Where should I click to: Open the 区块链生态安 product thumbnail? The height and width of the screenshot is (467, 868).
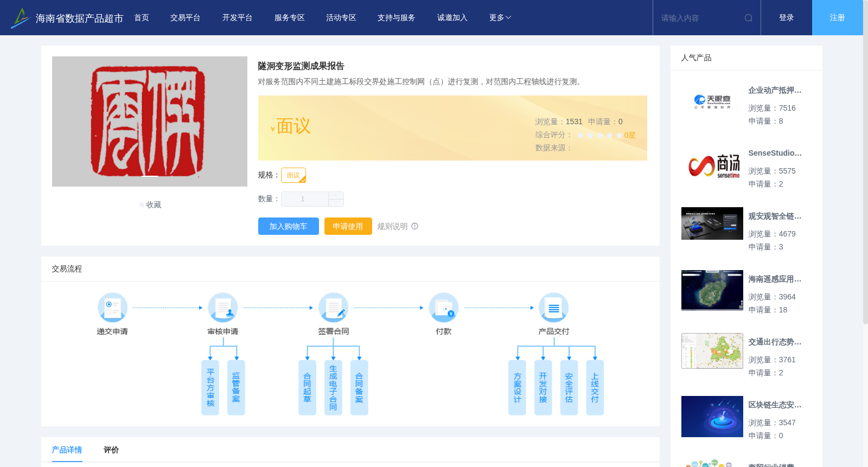pyautogui.click(x=712, y=417)
